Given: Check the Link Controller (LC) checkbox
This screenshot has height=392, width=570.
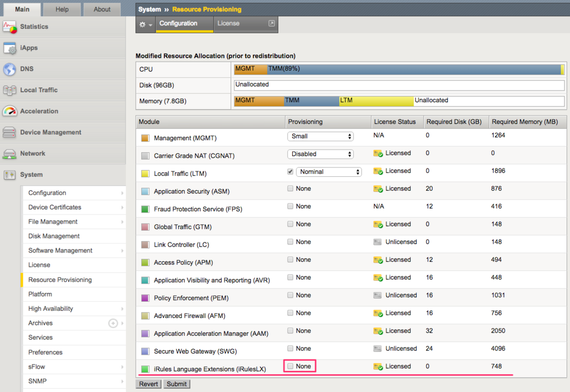Looking at the screenshot, I should [x=290, y=242].
